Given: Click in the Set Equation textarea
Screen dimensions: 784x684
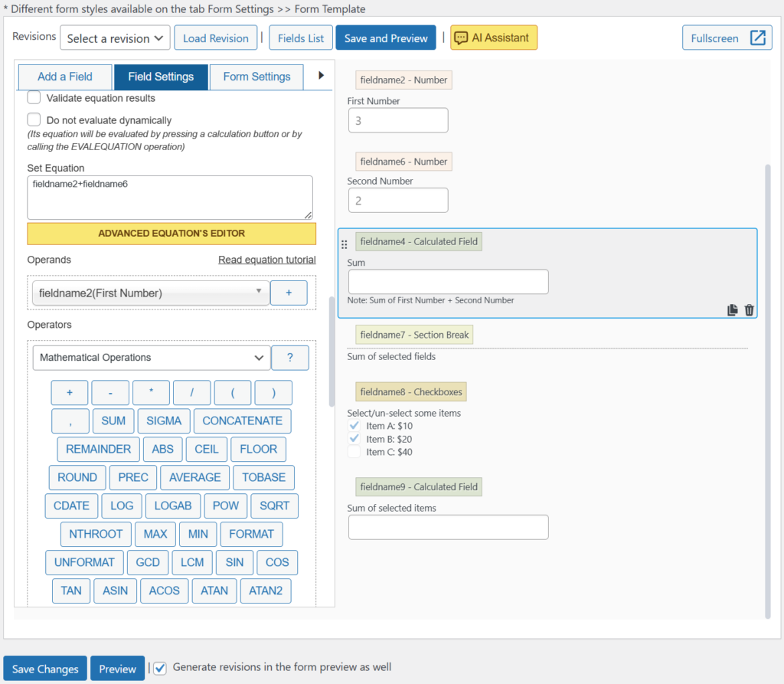Looking at the screenshot, I should [170, 198].
